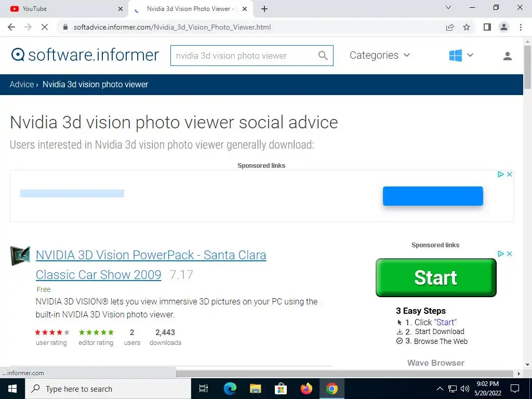Open Task View on the taskbar
Screen dimensions: 532x399
pos(204,389)
